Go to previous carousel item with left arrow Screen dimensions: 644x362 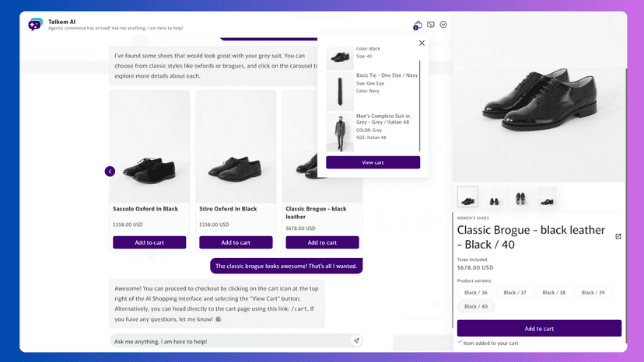110,171
